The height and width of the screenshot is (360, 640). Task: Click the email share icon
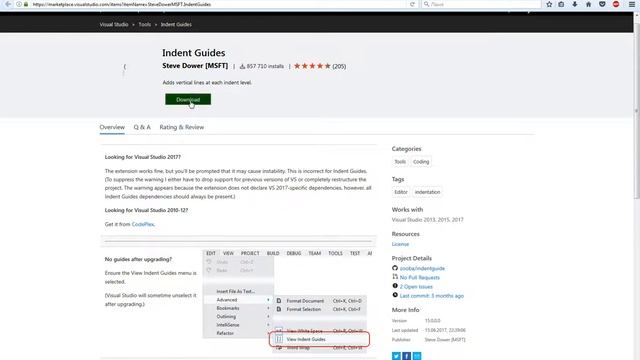point(417,356)
